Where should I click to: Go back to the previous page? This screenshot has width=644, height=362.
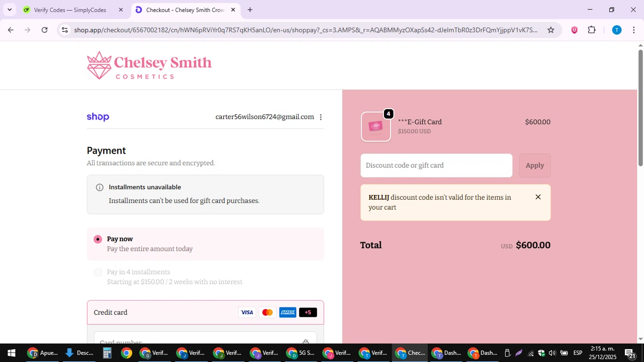click(11, 30)
